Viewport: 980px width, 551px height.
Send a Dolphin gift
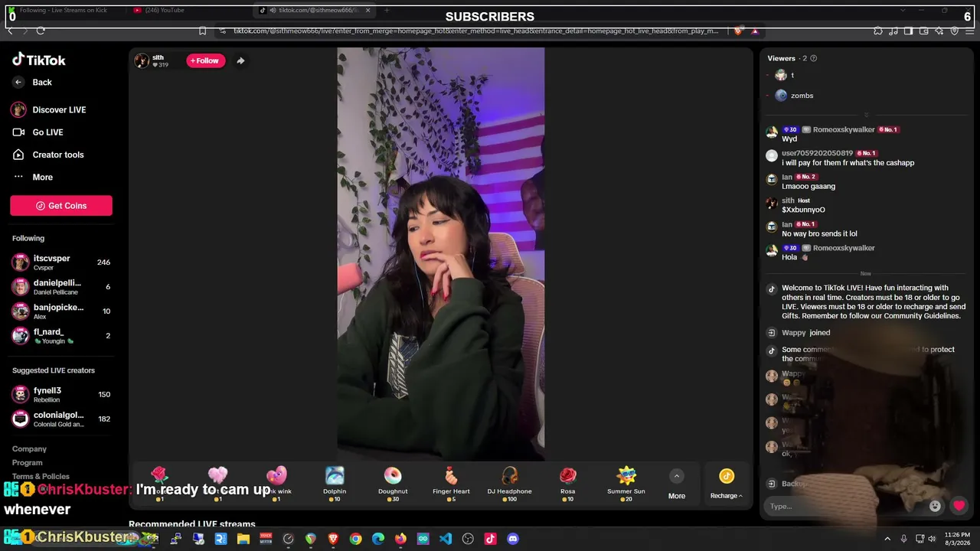pos(335,484)
